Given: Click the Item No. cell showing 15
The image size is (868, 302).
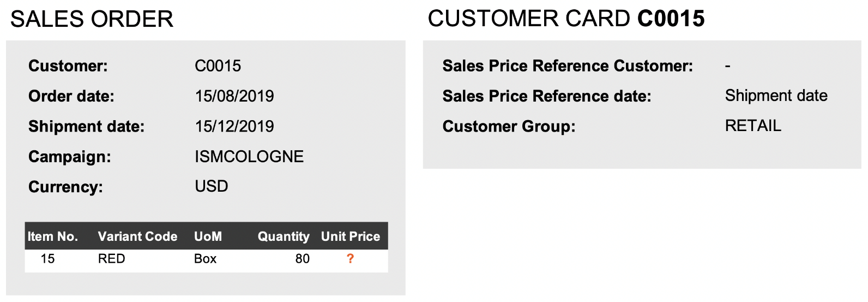Looking at the screenshot, I should click(x=47, y=259).
